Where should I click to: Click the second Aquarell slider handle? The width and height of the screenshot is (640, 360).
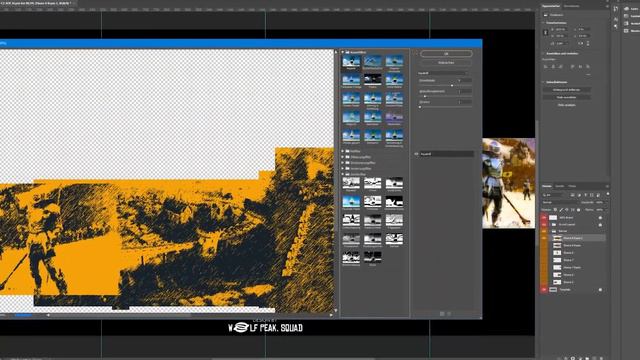click(425, 96)
